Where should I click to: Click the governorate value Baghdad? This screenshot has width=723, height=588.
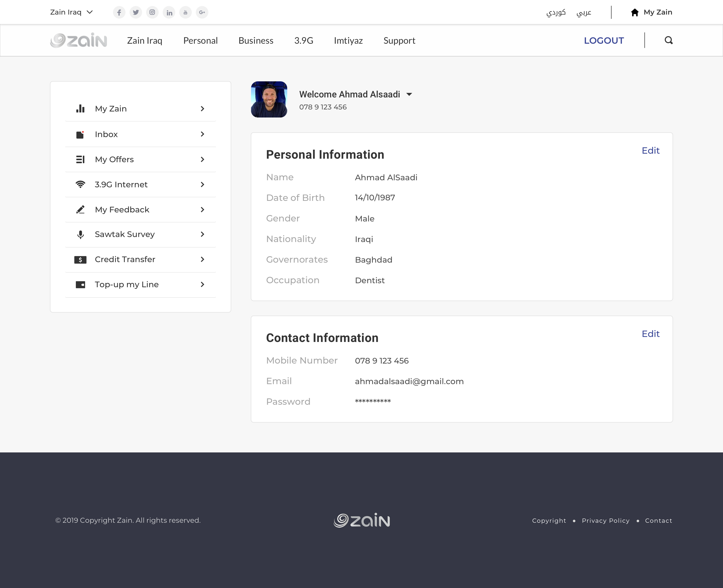(374, 260)
